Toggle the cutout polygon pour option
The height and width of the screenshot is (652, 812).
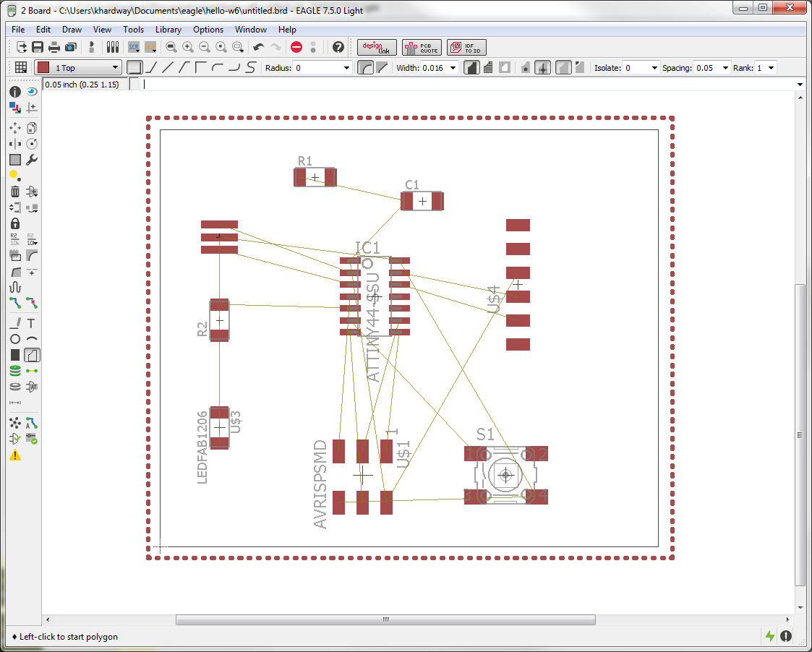505,68
